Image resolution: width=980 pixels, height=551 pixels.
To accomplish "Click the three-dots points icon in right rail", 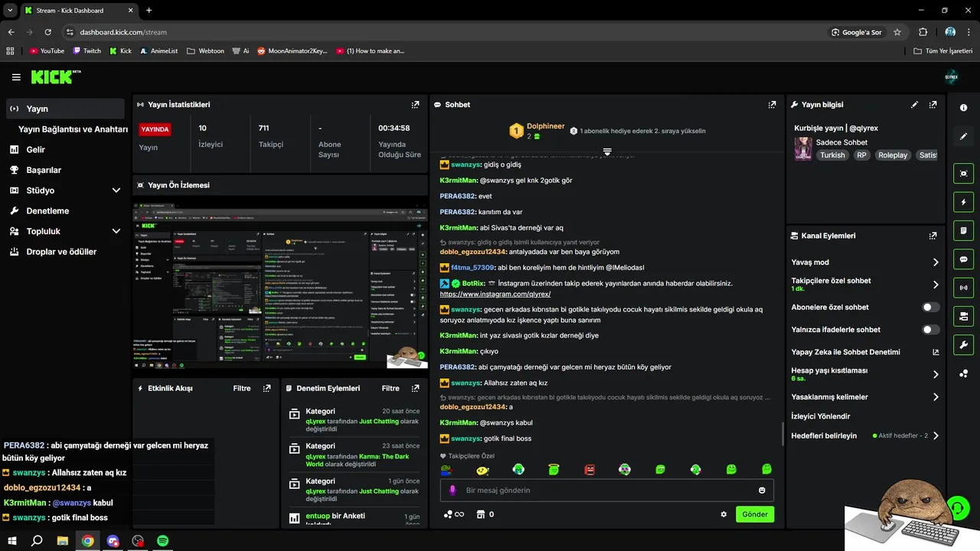I will (963, 373).
